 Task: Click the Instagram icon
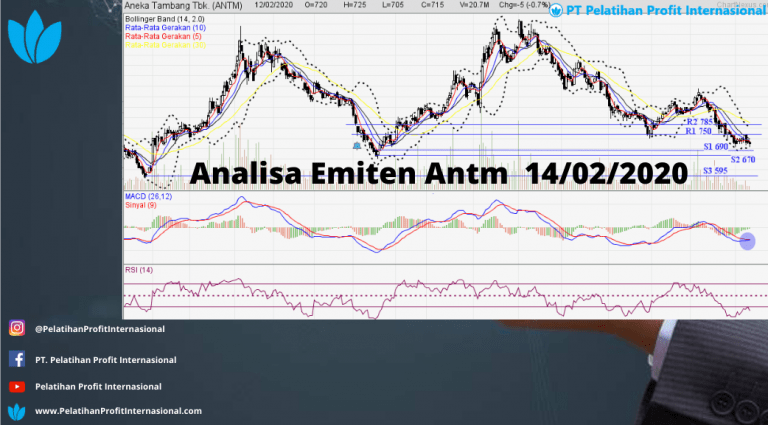[x=17, y=328]
